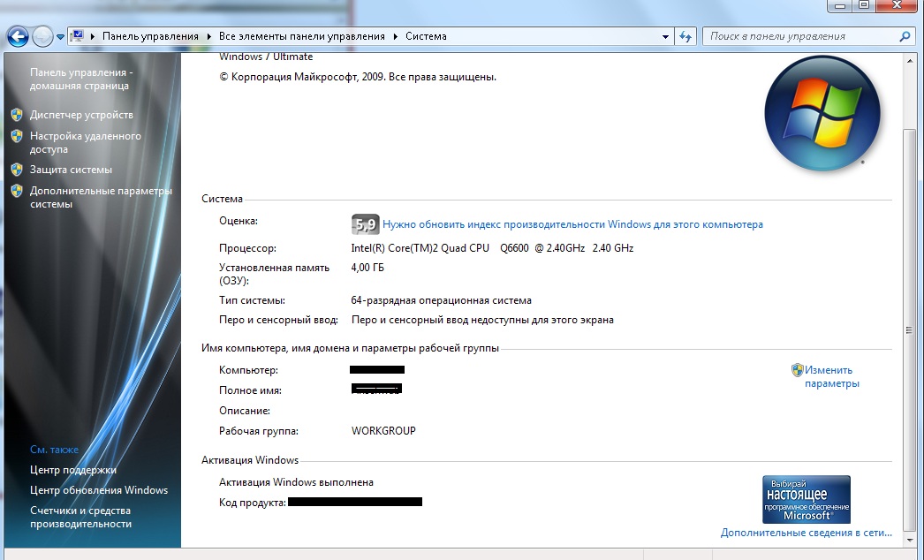Expand arrow after 'Панель управления' breadcrumb
924x560 pixels.
pos(208,36)
